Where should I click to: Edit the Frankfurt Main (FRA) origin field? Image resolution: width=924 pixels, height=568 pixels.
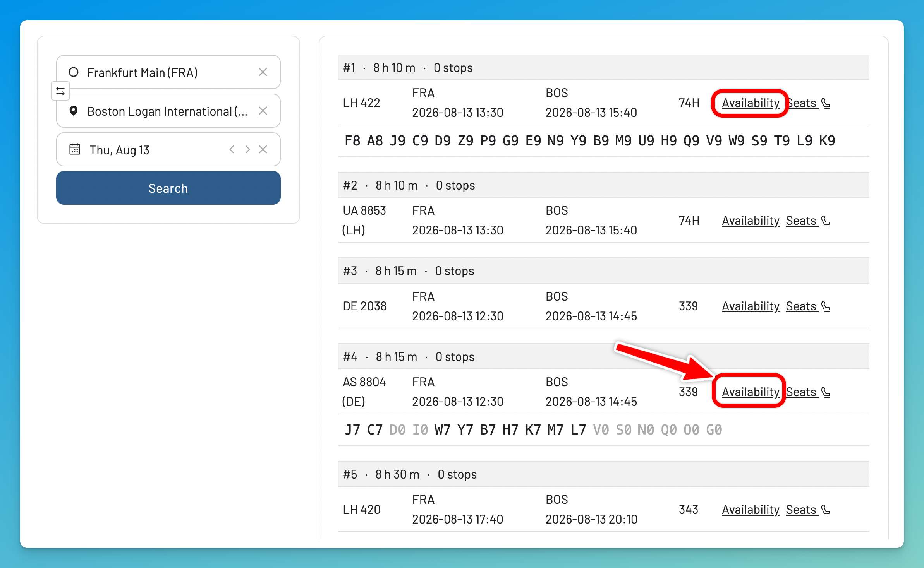(168, 72)
